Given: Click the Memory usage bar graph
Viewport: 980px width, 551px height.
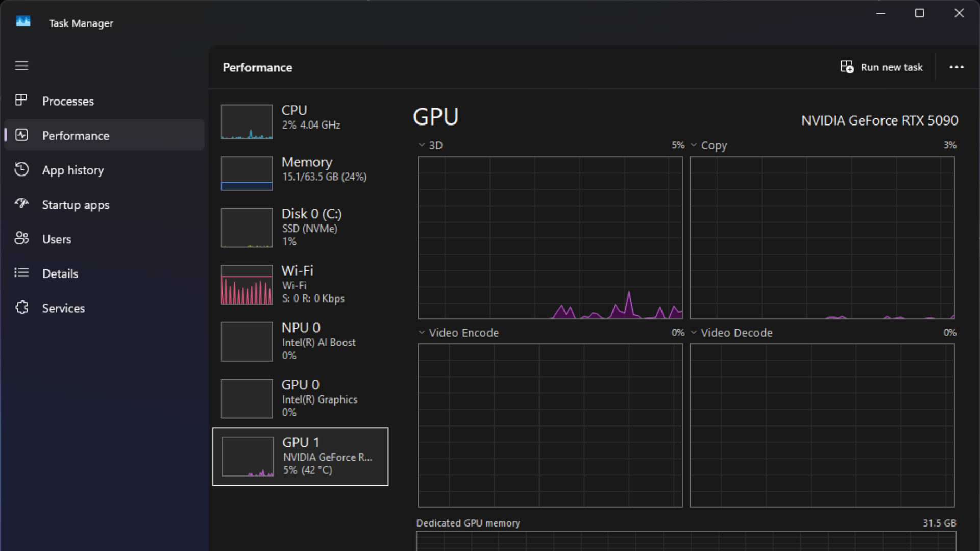Looking at the screenshot, I should [x=247, y=173].
